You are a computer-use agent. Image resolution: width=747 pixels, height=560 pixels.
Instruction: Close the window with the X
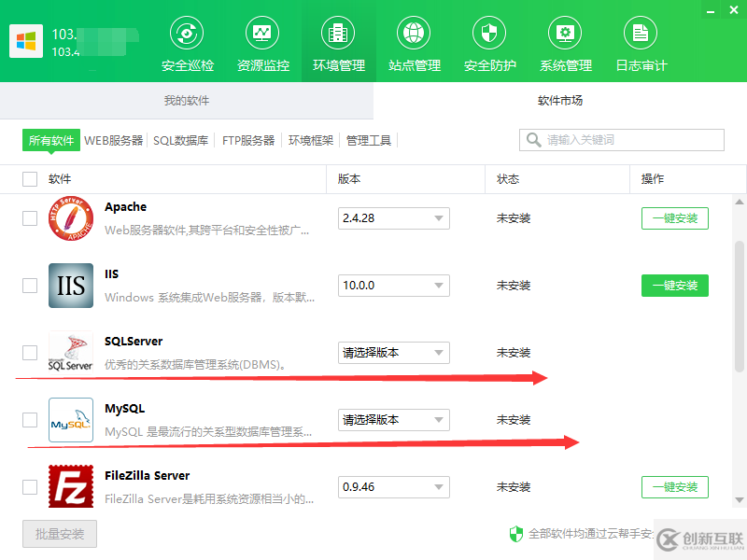pyautogui.click(x=734, y=9)
